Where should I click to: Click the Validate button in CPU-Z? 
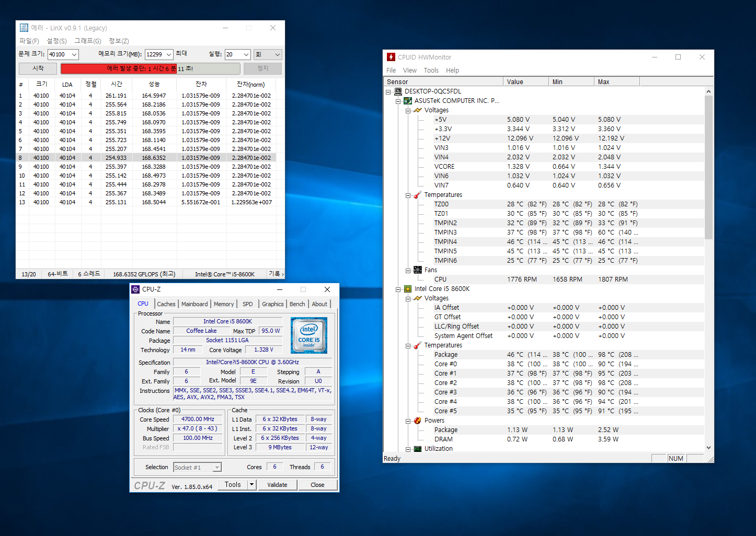tap(277, 485)
